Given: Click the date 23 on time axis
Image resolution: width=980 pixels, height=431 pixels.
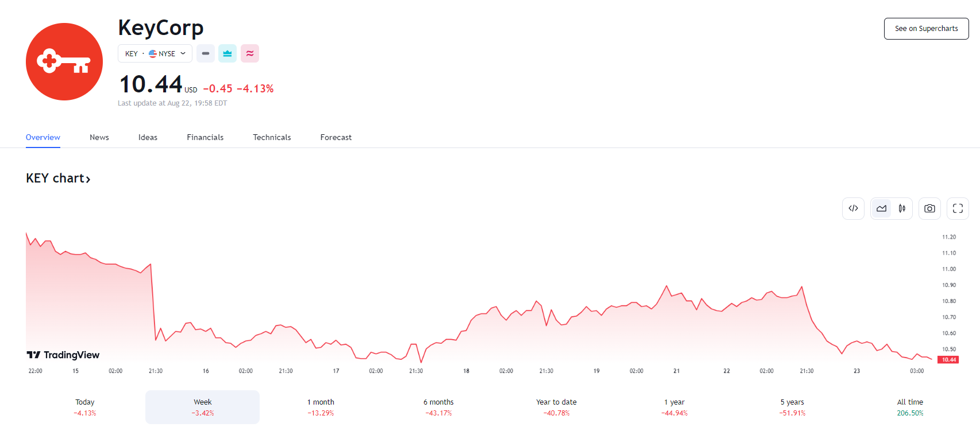Looking at the screenshot, I should 856,371.
